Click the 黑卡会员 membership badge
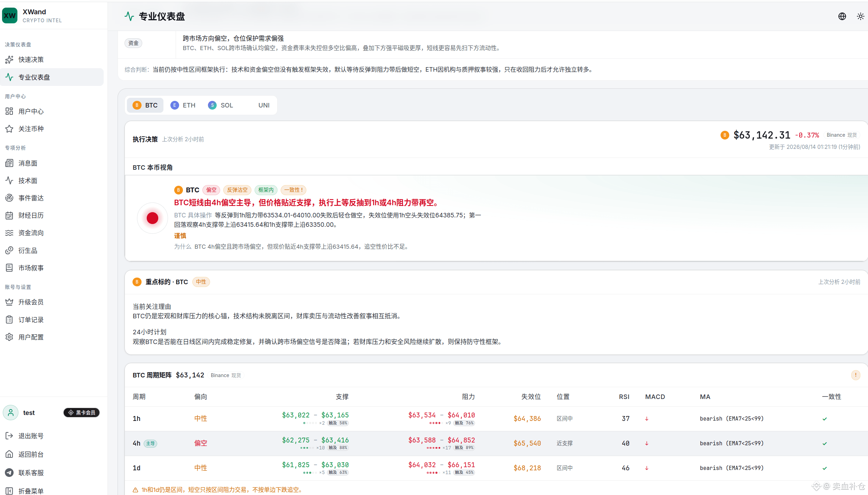The width and height of the screenshot is (868, 495). point(82,413)
